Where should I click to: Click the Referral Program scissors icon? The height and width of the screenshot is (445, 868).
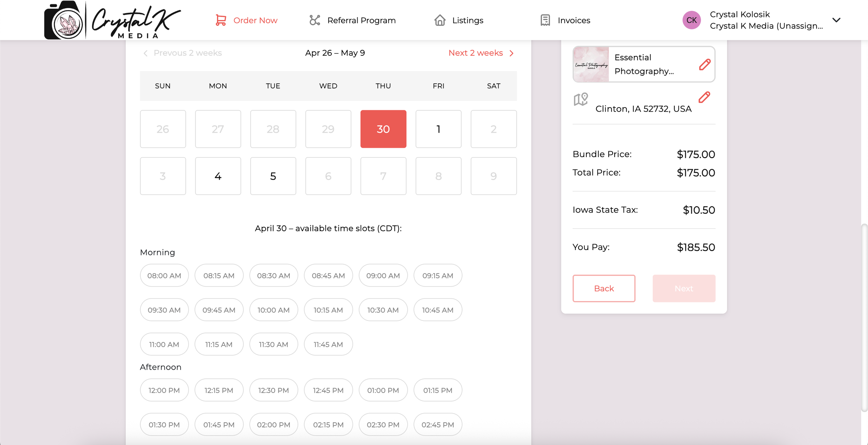(315, 20)
